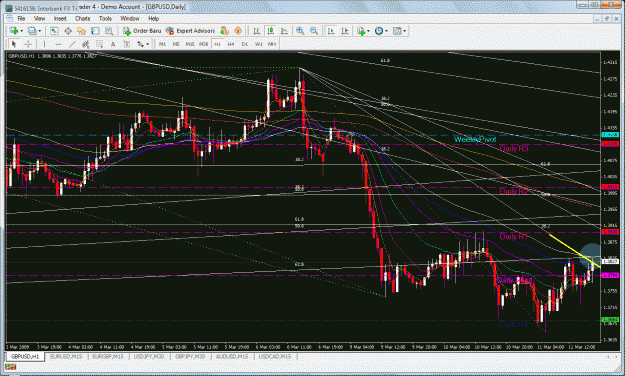625x376 pixels.
Task: Switch to M5 timeframe
Action: point(176,44)
